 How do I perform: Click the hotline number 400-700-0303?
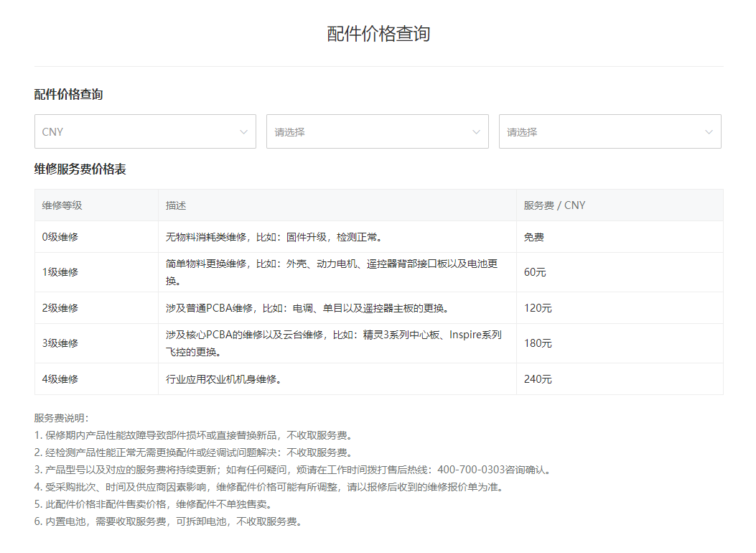click(x=471, y=470)
